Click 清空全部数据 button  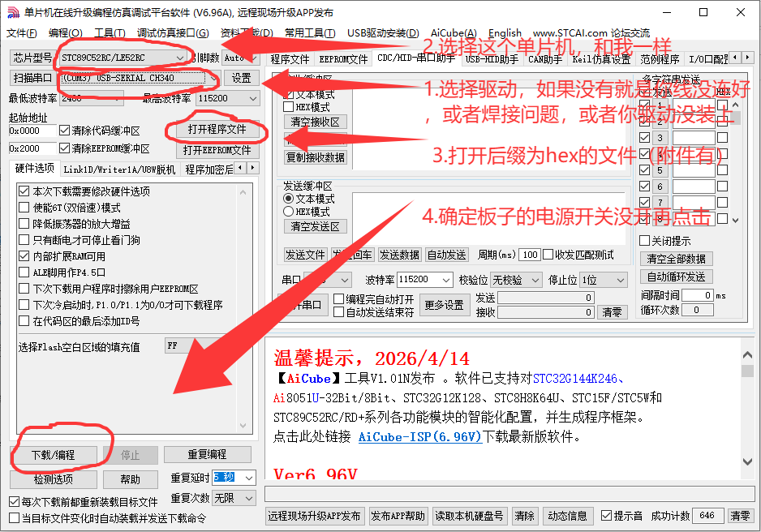(676, 259)
